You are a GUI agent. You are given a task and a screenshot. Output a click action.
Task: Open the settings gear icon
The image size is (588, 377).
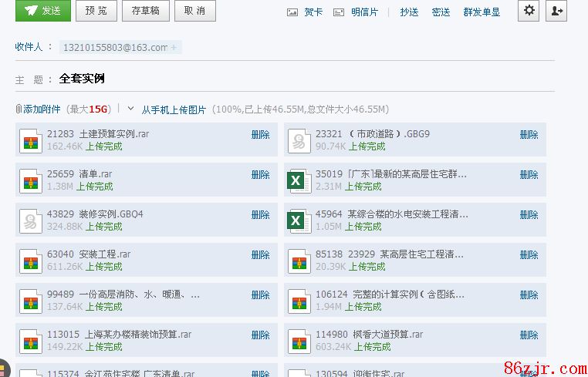529,11
